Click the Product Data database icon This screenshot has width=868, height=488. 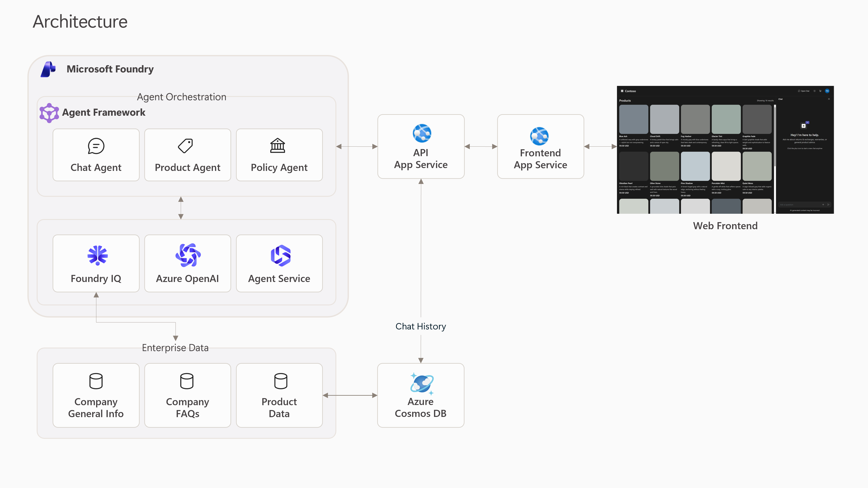pos(281,381)
